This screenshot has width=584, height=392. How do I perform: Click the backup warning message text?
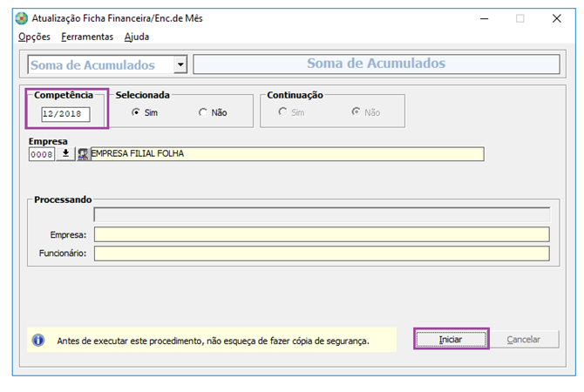pos(213,341)
